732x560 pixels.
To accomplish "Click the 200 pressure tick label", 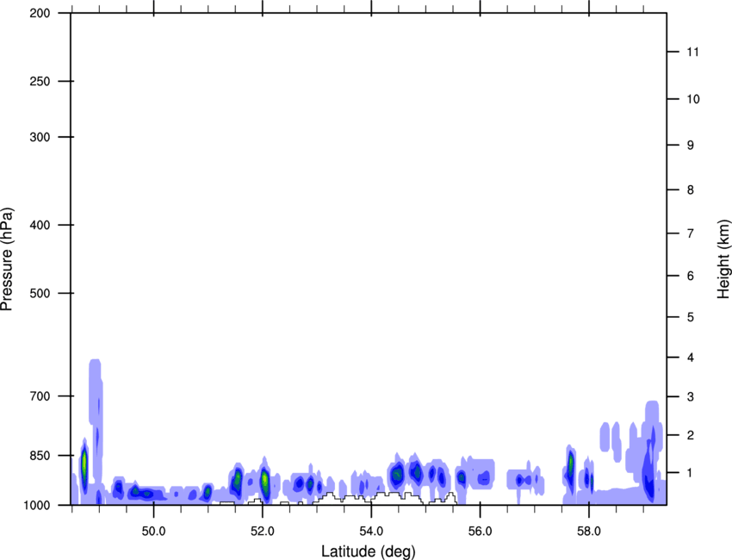I will [x=40, y=13].
